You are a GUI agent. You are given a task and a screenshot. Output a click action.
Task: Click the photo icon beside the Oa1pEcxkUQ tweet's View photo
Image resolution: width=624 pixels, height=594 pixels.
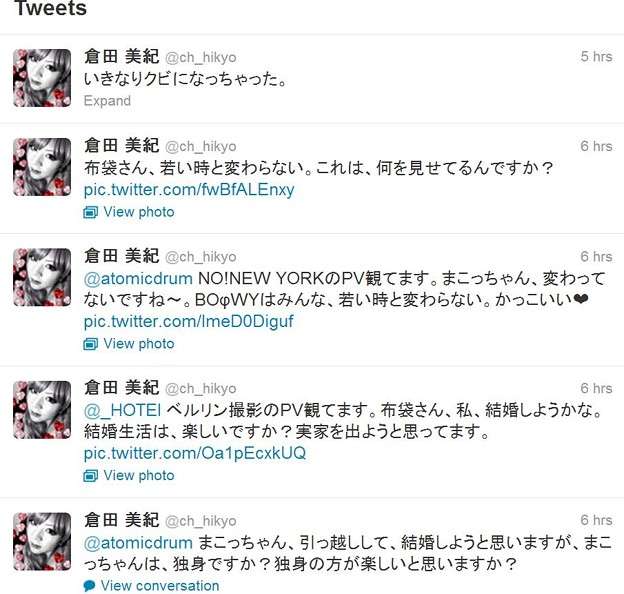tap(90, 476)
